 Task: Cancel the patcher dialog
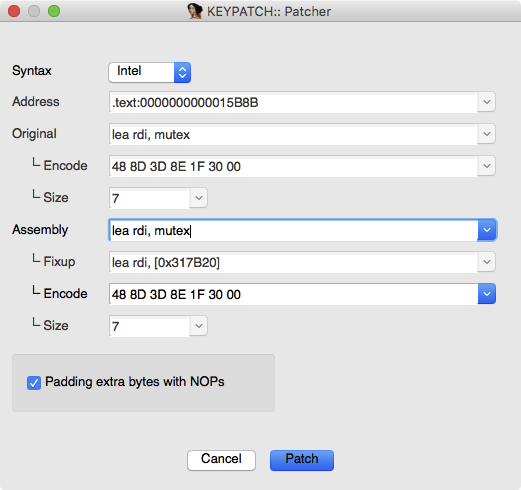coord(221,460)
